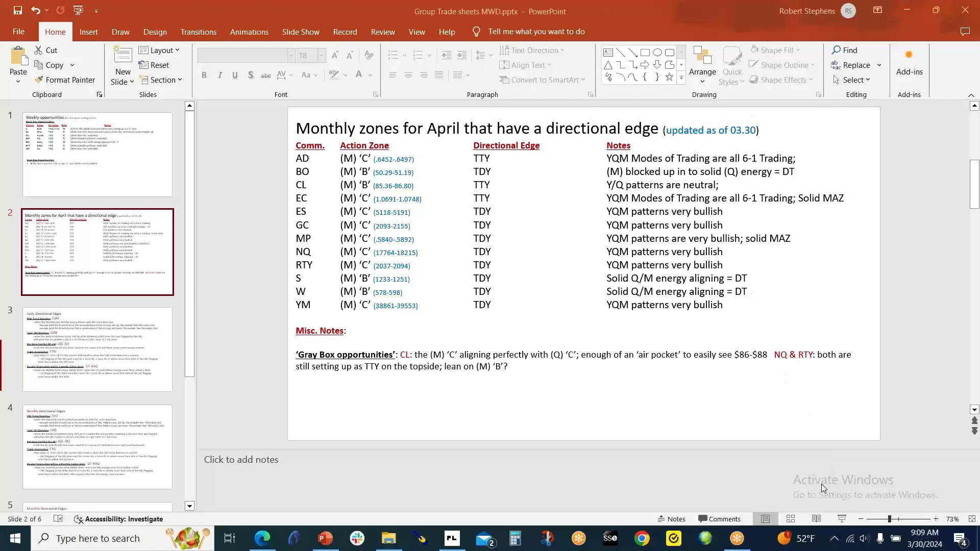
Task: Expand the shapes gallery More arrow
Action: pos(681,78)
